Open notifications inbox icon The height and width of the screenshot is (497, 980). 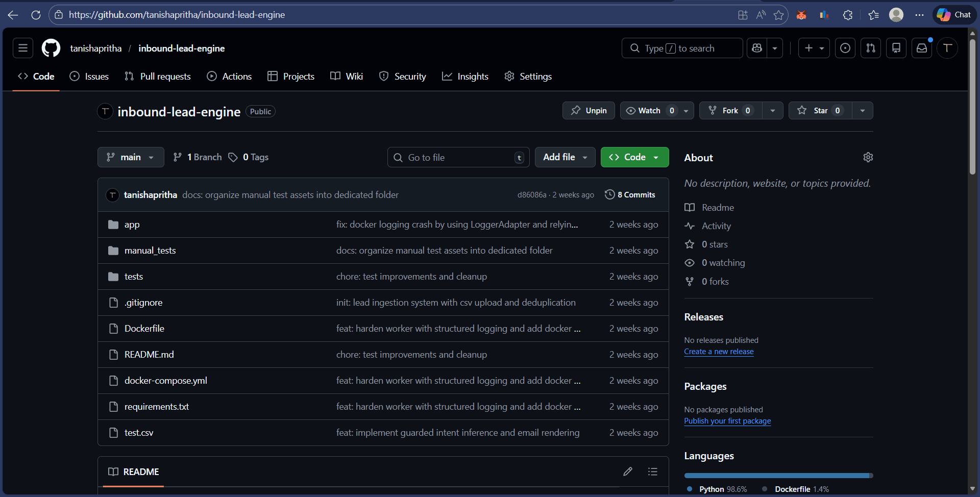[922, 48]
